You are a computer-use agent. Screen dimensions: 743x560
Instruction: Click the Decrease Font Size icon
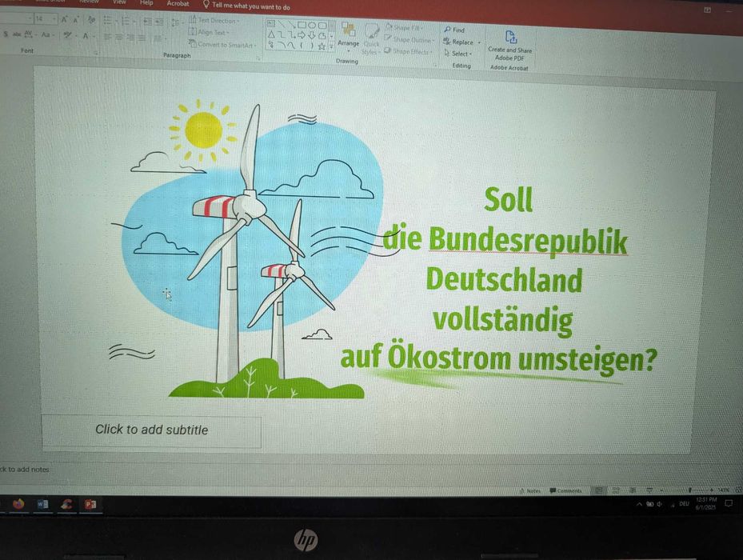[75, 20]
